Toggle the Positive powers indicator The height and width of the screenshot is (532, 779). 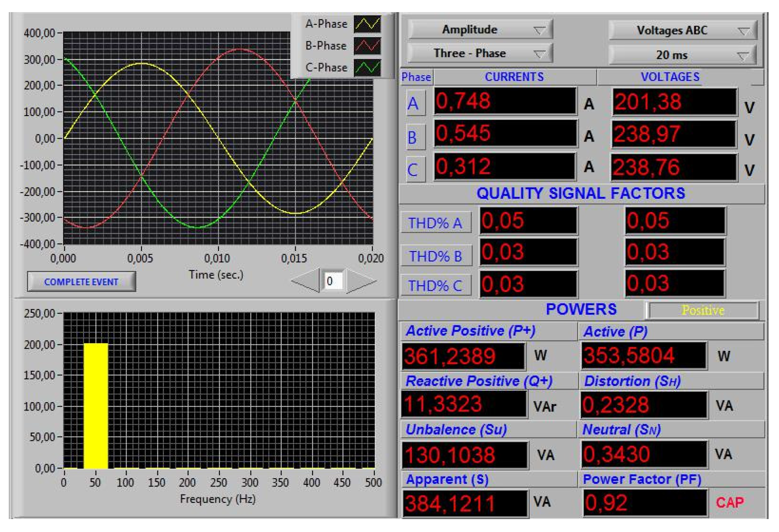[703, 310]
